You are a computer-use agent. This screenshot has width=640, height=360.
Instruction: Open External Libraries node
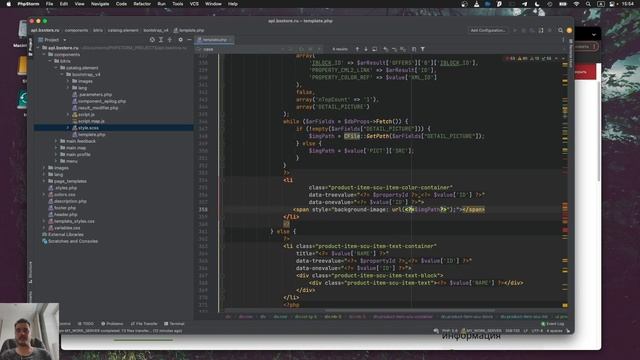(x=63, y=235)
